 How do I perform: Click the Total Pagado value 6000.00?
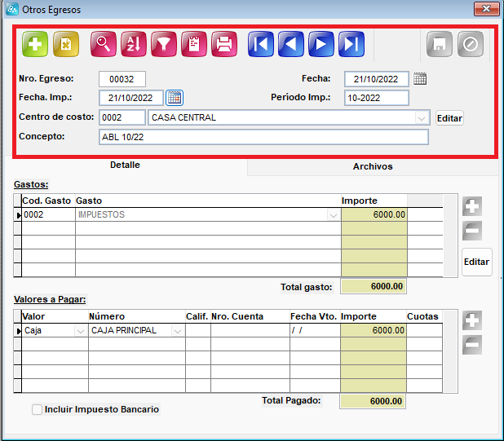(x=373, y=401)
